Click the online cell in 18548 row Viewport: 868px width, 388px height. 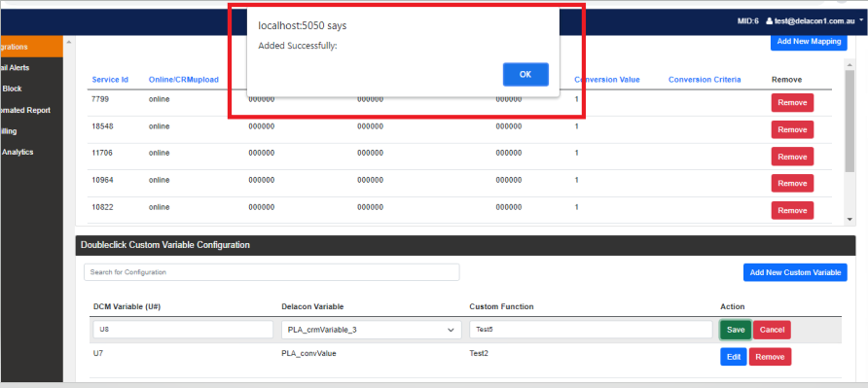coord(159,126)
